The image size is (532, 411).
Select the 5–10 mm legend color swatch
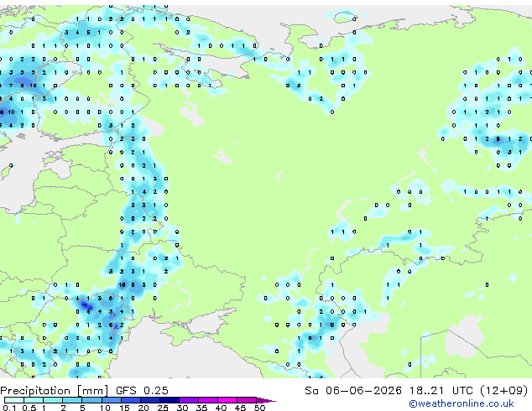click(91, 400)
